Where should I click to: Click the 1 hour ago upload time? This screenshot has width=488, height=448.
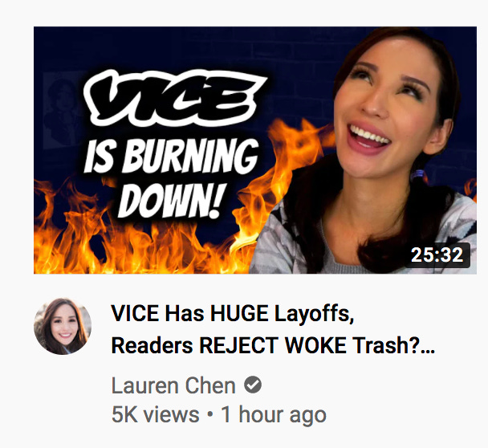274,415
